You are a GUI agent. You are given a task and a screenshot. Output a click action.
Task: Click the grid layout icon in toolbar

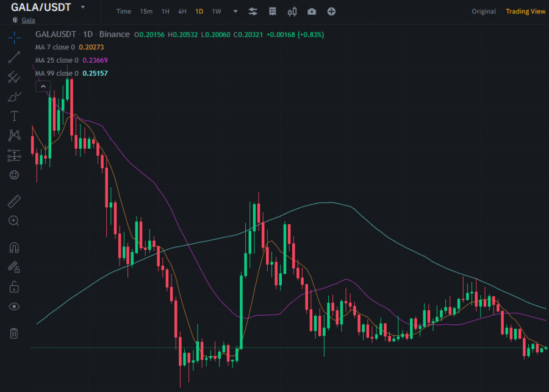273,12
